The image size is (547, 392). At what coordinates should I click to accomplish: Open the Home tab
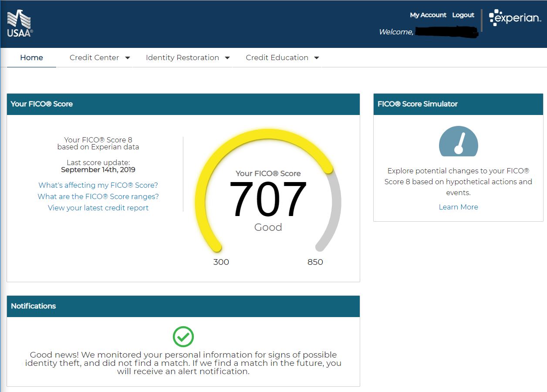pyautogui.click(x=31, y=57)
